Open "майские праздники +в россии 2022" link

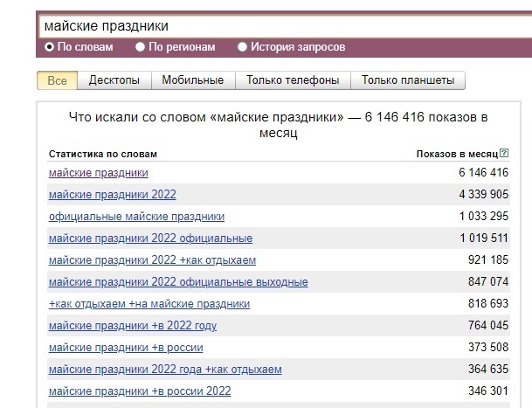pyautogui.click(x=140, y=391)
